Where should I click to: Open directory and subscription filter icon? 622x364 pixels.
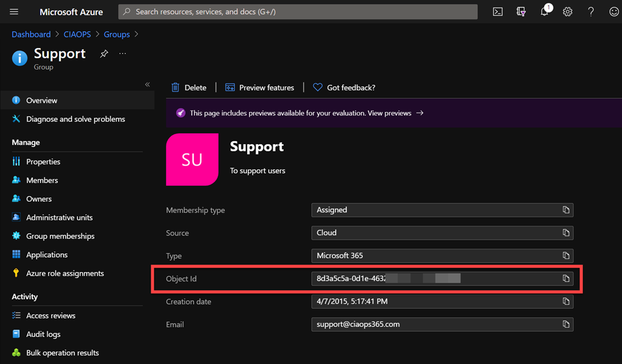[521, 12]
